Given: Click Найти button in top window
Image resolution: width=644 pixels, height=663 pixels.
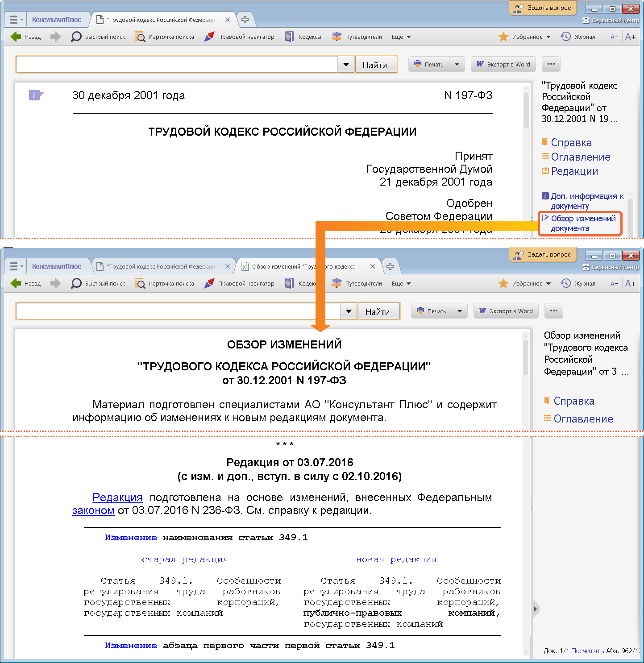Looking at the screenshot, I should click(x=376, y=65).
